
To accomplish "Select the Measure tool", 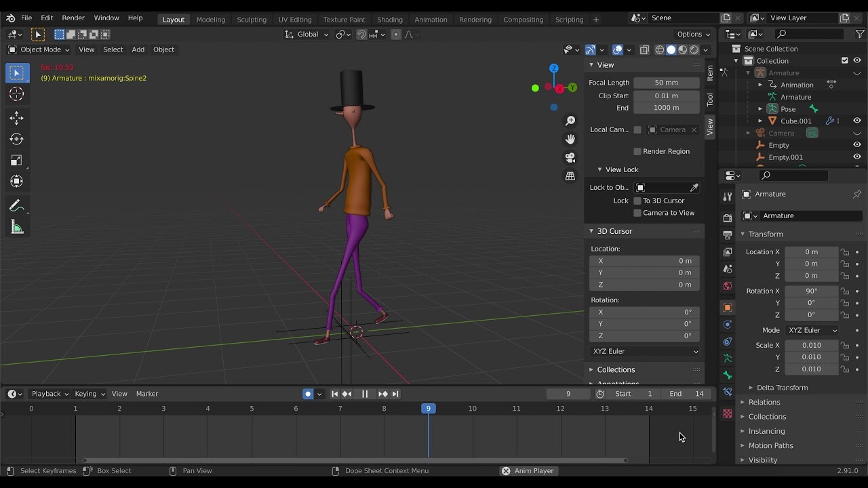I will (x=17, y=227).
